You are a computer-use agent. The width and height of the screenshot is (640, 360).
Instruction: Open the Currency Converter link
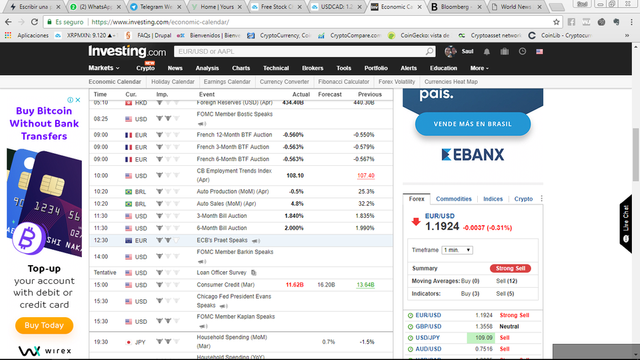coord(284,82)
